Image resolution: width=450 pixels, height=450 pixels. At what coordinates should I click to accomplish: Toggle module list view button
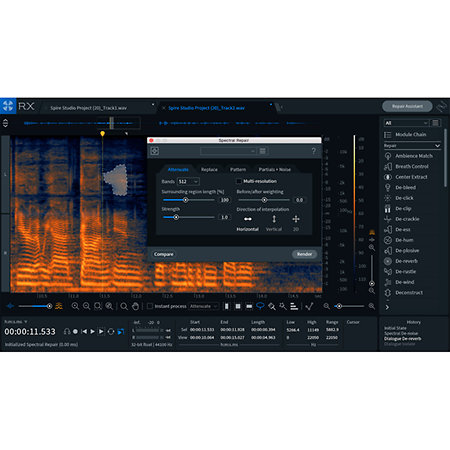pyautogui.click(x=435, y=123)
